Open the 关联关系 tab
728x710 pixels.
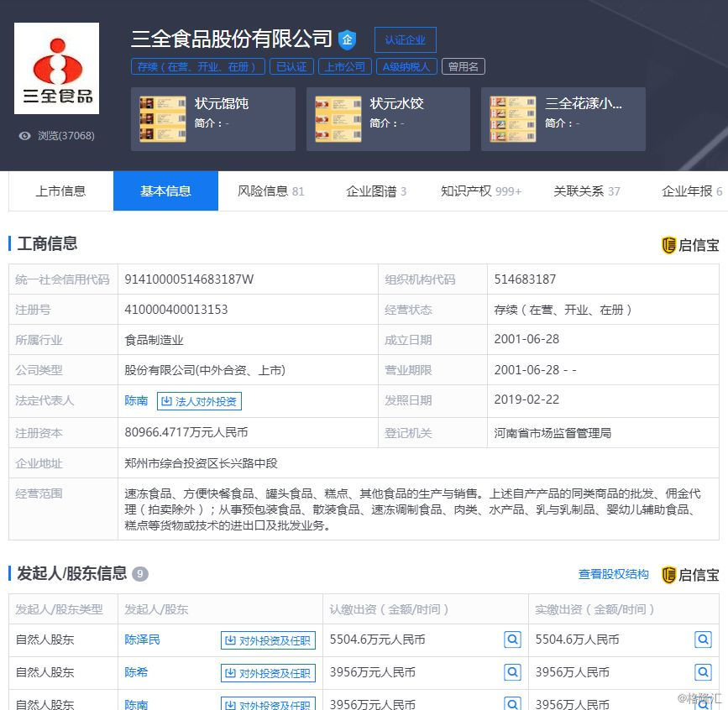(586, 191)
